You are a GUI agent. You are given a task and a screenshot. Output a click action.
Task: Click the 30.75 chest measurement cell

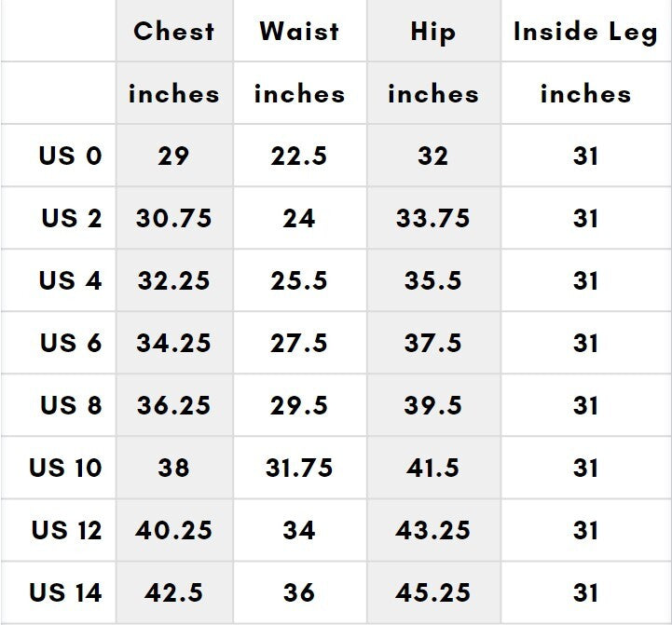173,218
